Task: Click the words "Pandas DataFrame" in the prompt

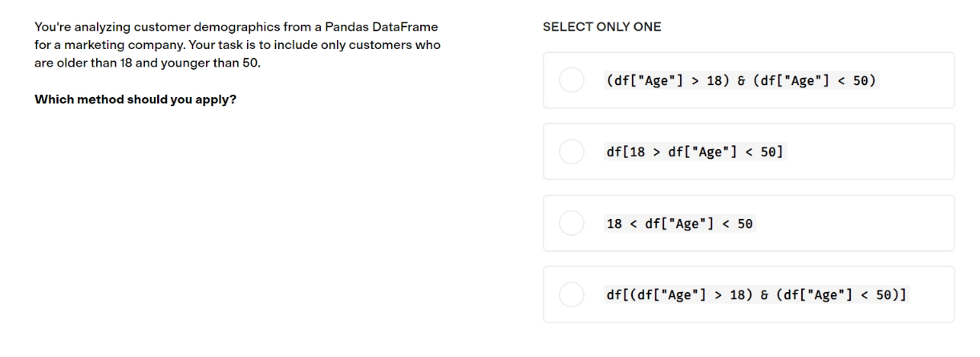Action: click(381, 27)
